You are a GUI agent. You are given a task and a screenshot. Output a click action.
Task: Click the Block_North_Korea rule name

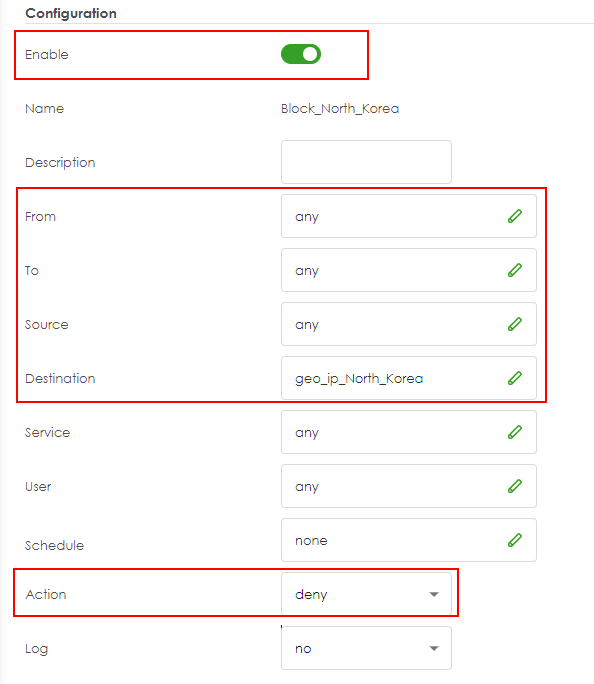click(x=340, y=108)
